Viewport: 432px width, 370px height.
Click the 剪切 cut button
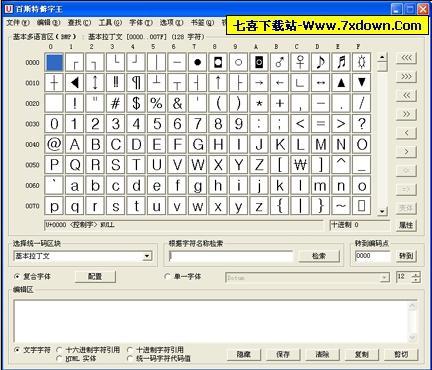401,354
